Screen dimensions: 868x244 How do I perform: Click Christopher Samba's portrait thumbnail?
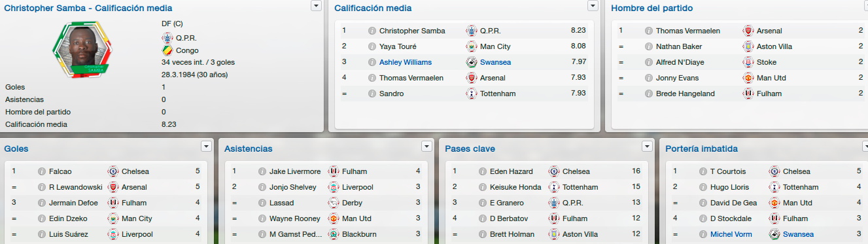(83, 49)
